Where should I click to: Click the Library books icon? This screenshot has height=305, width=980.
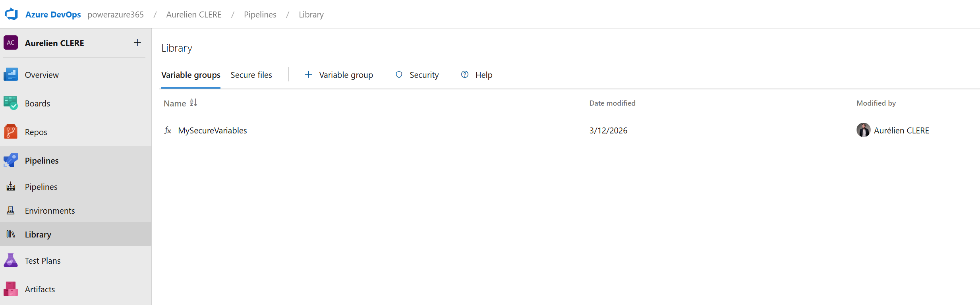tap(11, 234)
